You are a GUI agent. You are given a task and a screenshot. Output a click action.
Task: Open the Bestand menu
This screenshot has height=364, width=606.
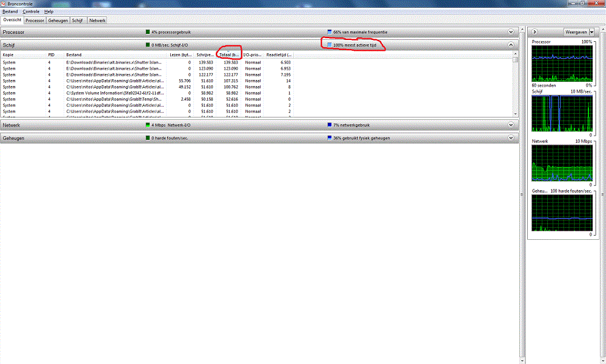(10, 12)
